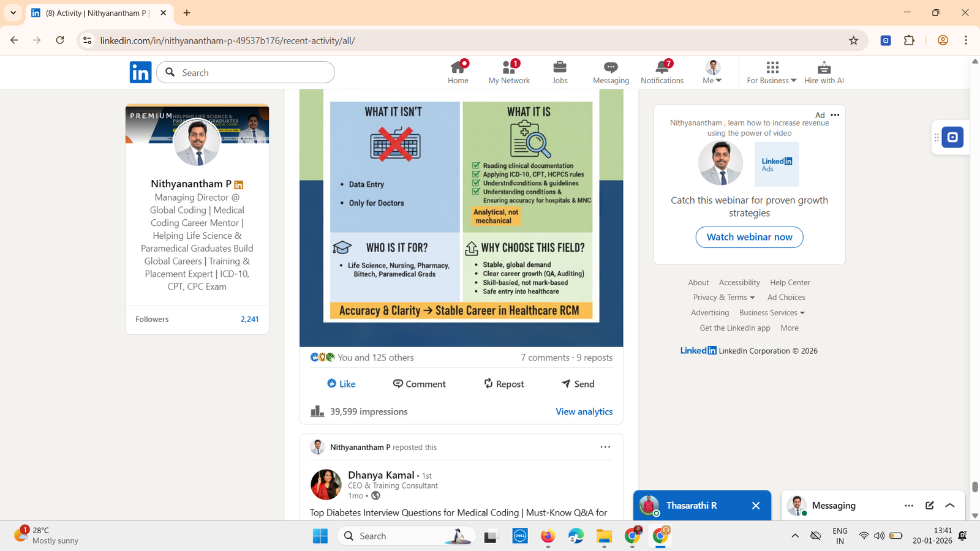Open the View analytics link

pos(584,411)
